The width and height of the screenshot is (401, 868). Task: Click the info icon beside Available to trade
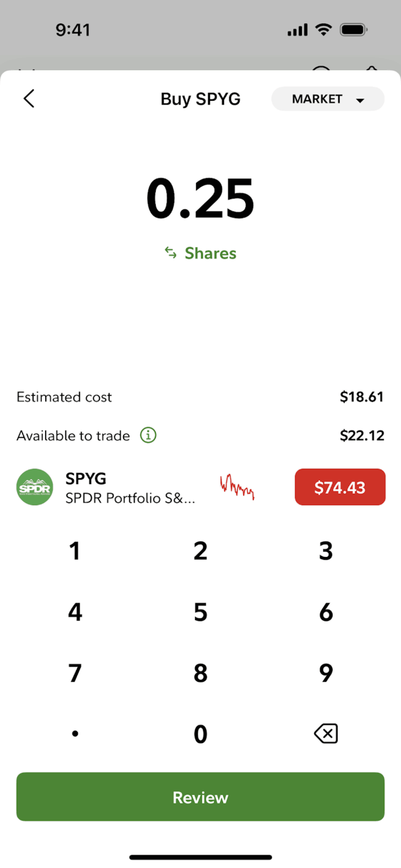(x=148, y=435)
